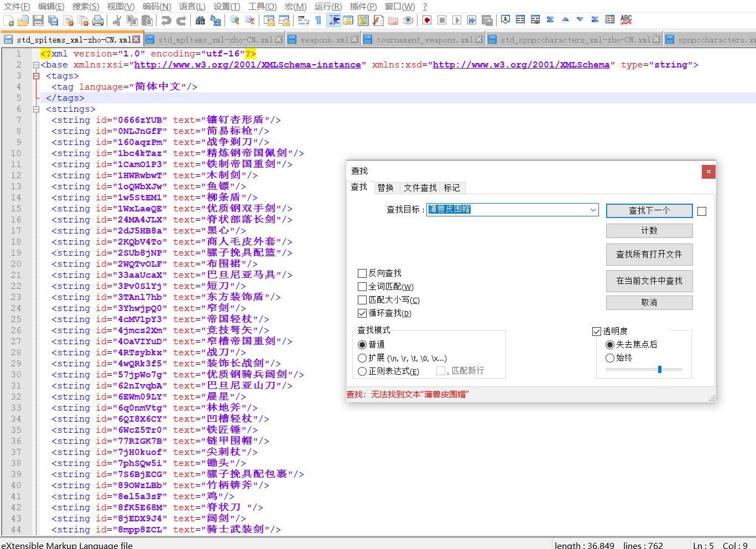Viewport: 756px width, 549px height.
Task: Collapse the tags node on line 3
Action: 36,76
